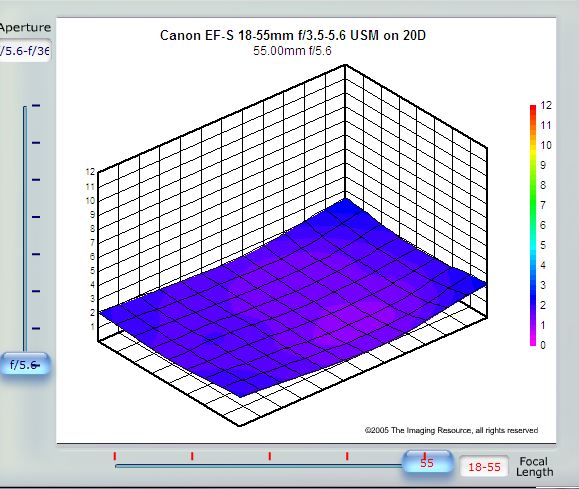579x489 pixels.
Task: Click the 18-55 focal length range box
Action: (x=484, y=466)
